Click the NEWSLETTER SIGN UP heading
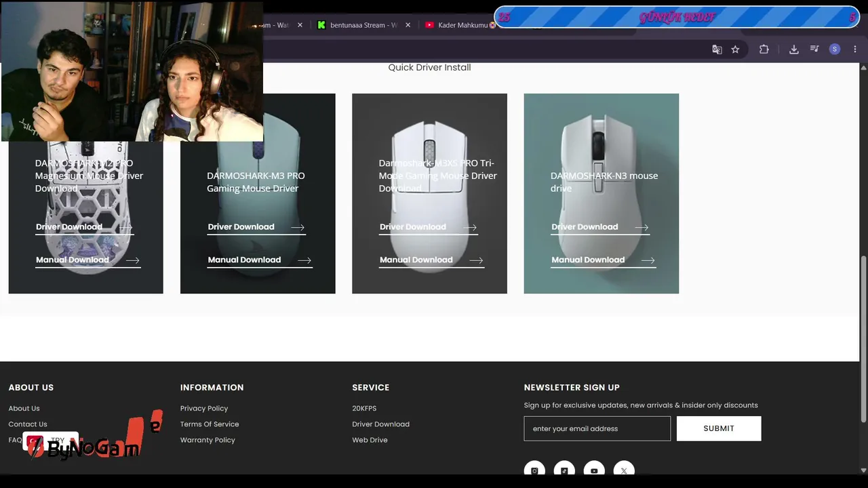The image size is (868, 488). [x=572, y=388]
